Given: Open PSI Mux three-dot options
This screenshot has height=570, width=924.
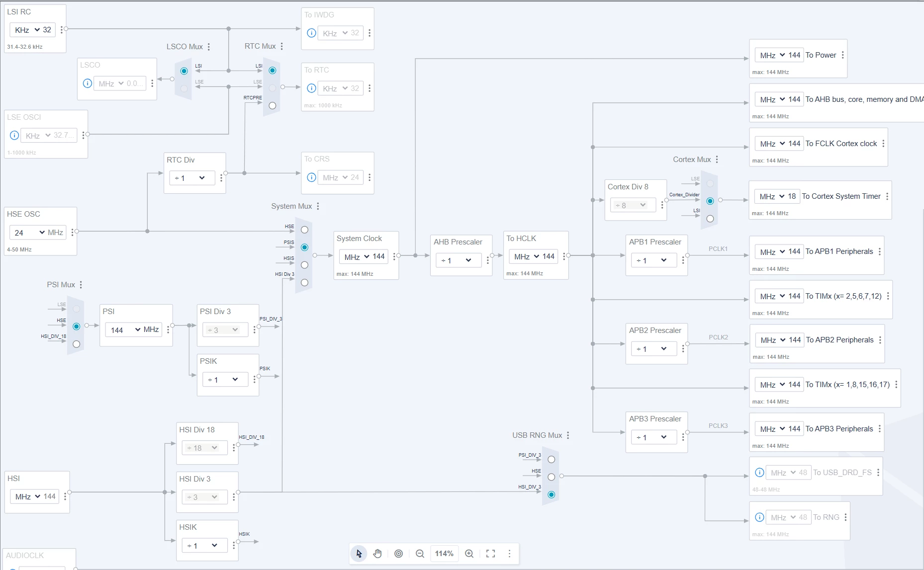Looking at the screenshot, I should [x=81, y=285].
